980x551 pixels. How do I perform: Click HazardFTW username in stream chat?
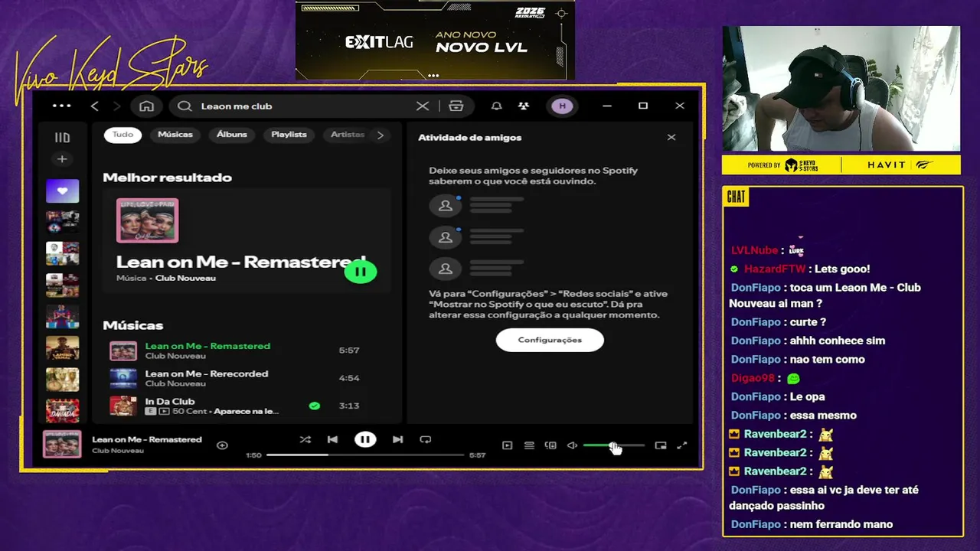point(775,269)
